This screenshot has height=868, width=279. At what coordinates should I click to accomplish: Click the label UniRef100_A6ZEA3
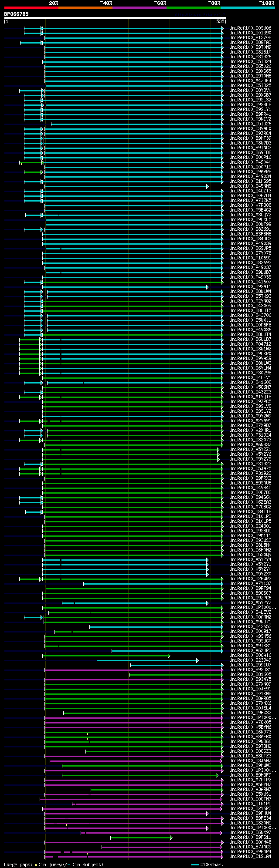point(250,502)
